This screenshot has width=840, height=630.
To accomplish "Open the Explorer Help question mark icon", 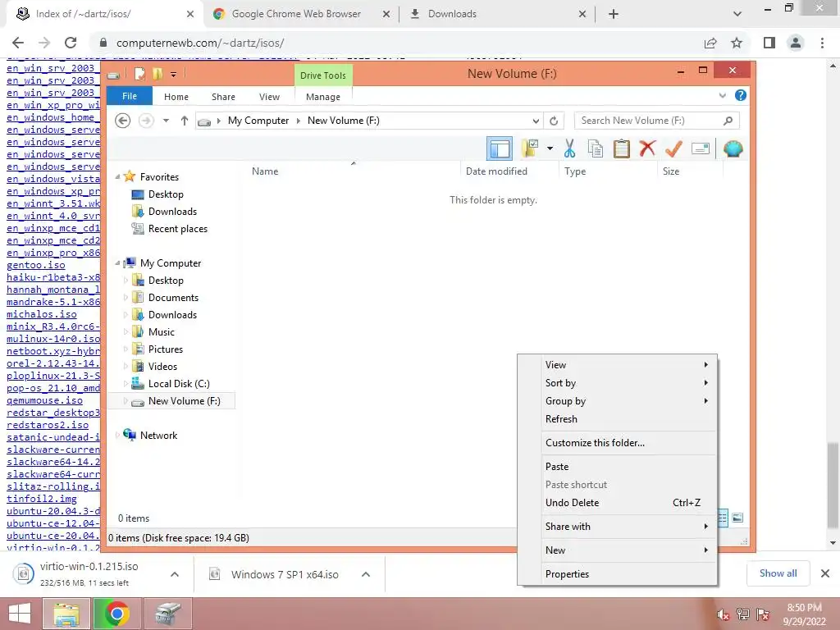I will 741,95.
